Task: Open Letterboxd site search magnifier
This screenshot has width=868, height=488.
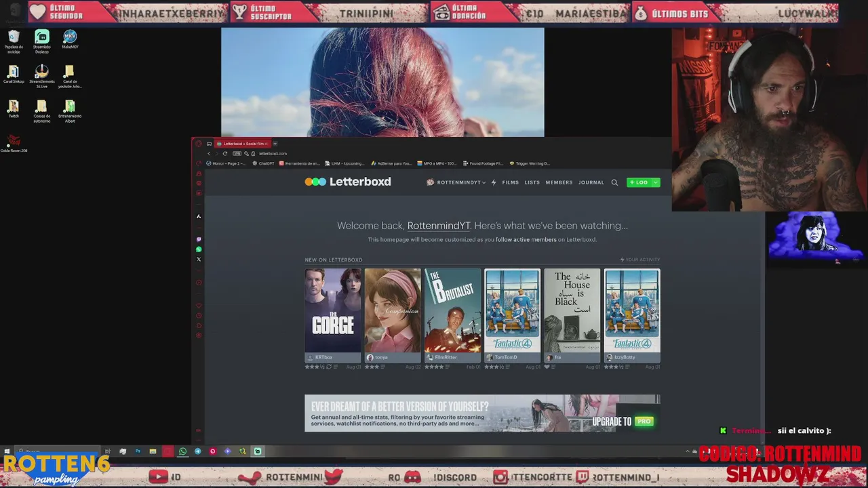Action: [x=614, y=182]
